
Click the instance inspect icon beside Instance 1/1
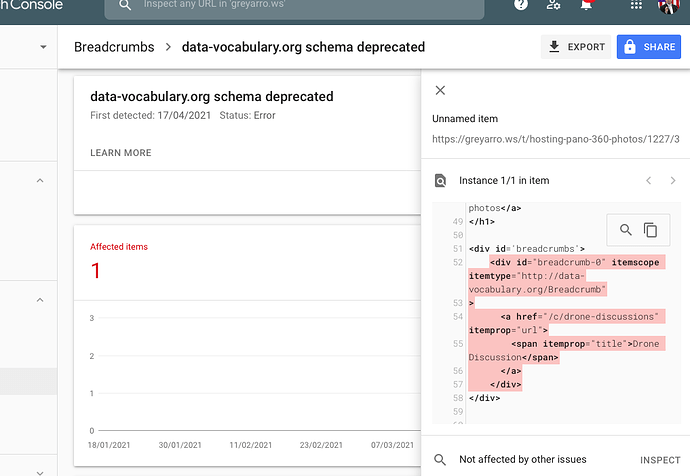[x=440, y=180]
